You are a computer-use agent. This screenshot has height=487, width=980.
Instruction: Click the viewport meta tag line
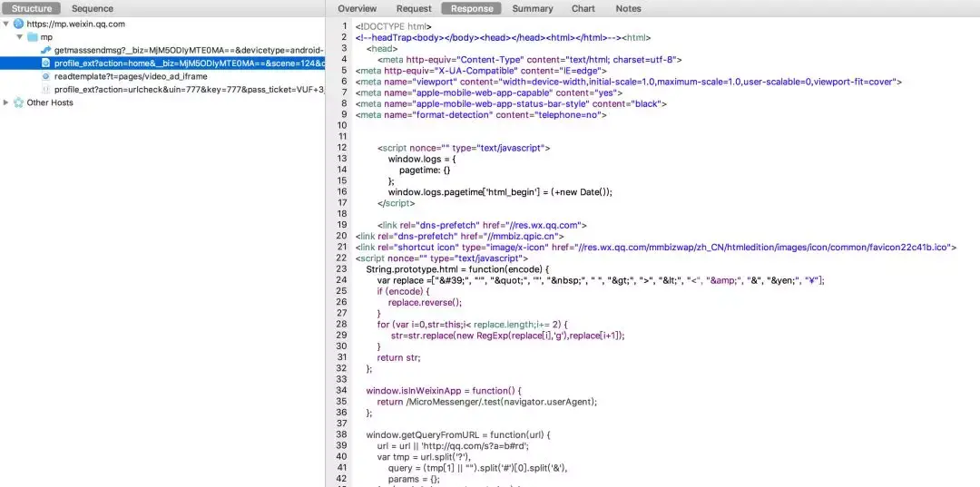628,82
